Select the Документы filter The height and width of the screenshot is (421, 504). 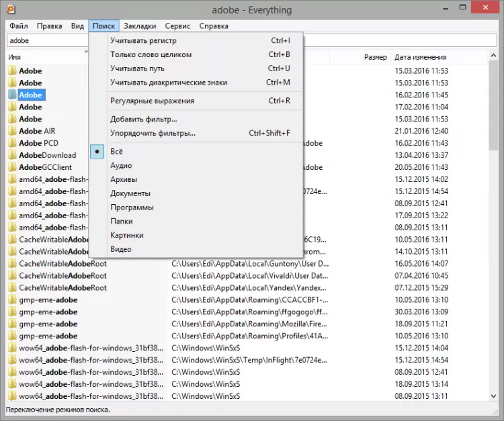[x=196, y=193]
